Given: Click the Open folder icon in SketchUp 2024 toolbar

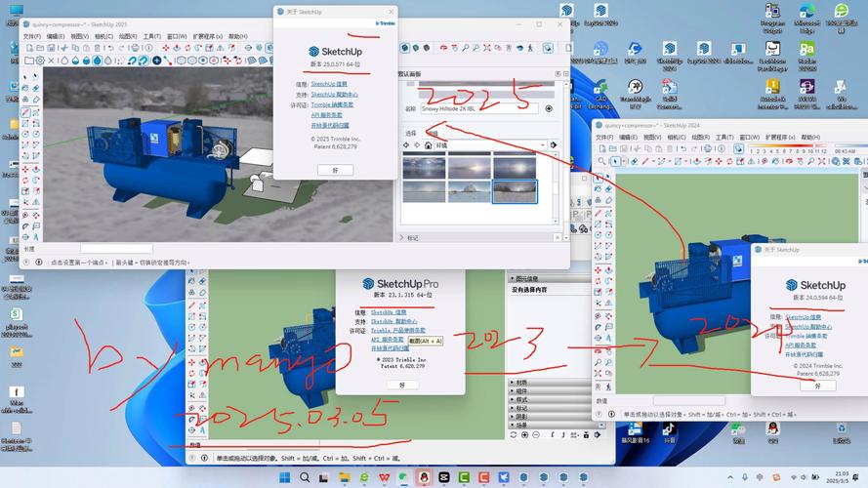Looking at the screenshot, I should coord(613,148).
